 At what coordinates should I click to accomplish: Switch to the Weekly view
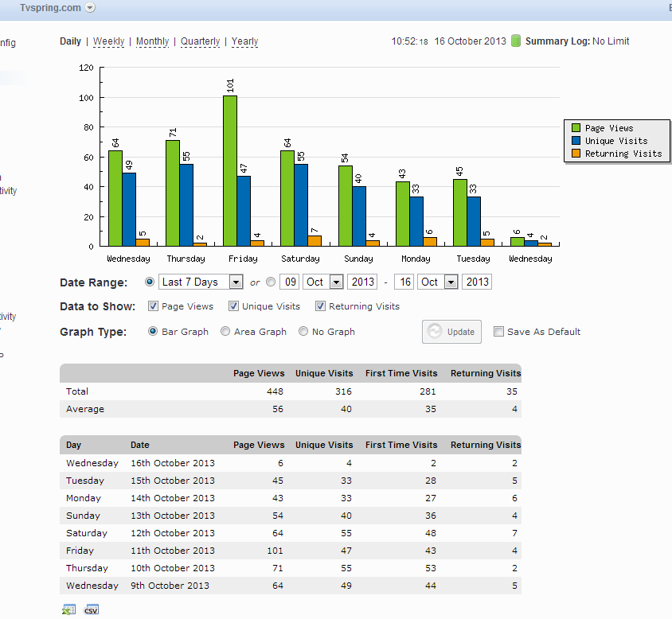click(108, 41)
